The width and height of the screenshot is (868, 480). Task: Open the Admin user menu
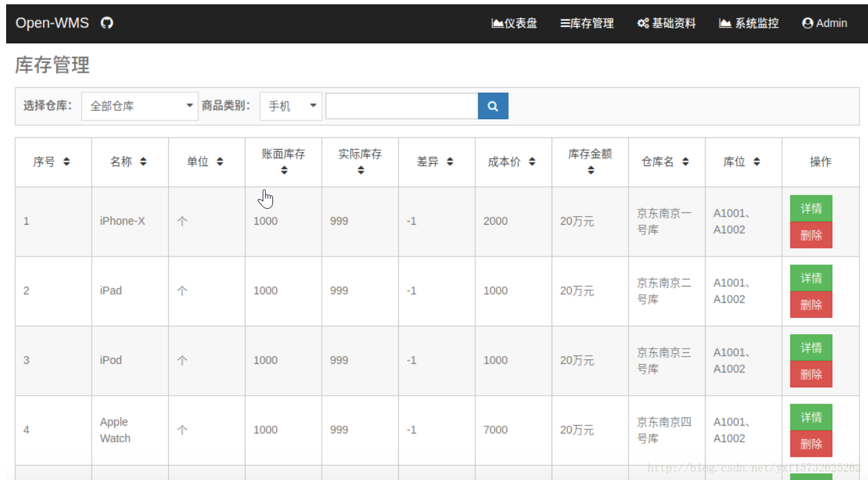[x=825, y=23]
